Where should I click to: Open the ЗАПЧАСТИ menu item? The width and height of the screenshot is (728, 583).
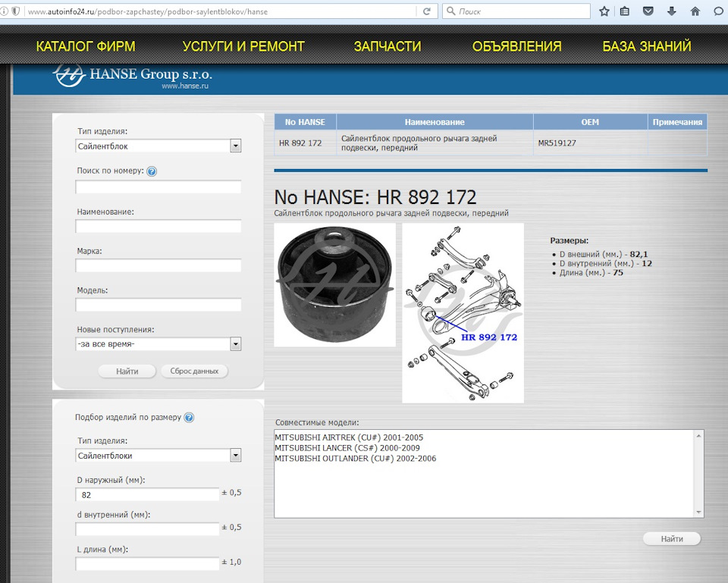[x=387, y=46]
